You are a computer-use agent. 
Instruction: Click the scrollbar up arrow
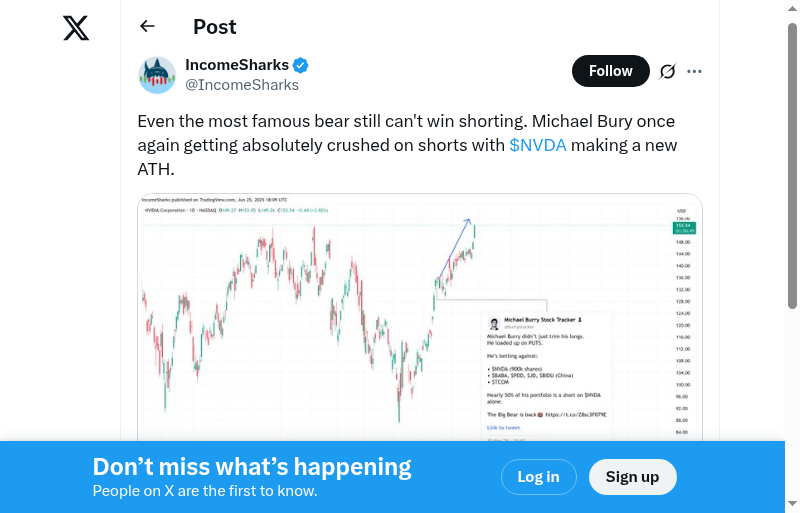click(x=792, y=7)
